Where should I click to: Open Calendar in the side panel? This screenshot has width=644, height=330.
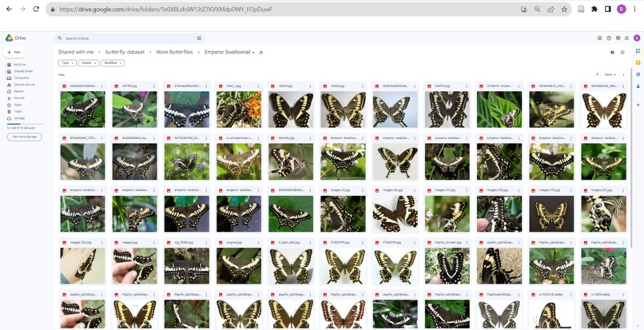point(638,51)
